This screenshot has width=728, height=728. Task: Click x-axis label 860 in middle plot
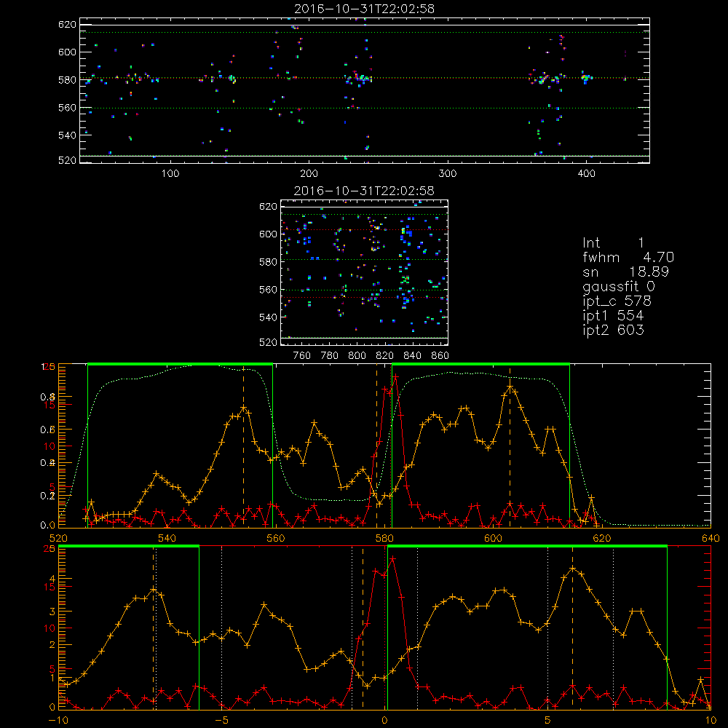[440, 356]
